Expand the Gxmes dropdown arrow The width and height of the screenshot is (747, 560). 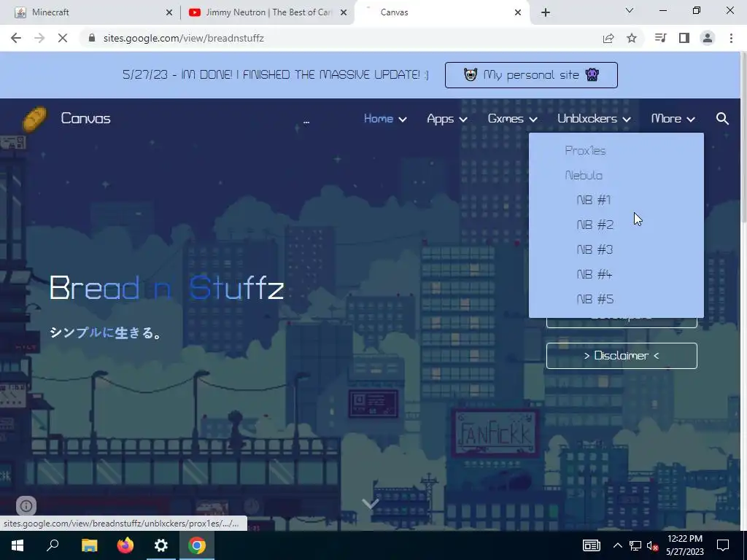533,120
